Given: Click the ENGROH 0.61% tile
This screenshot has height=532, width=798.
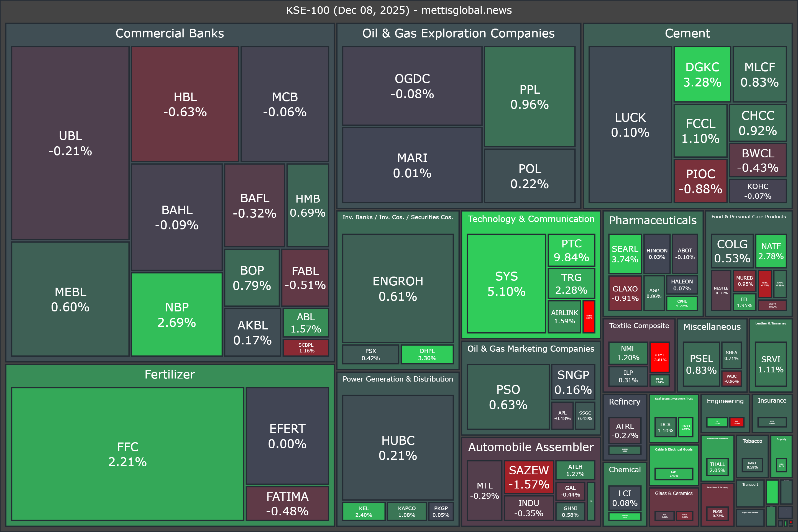Looking at the screenshot, I should click(x=398, y=288).
